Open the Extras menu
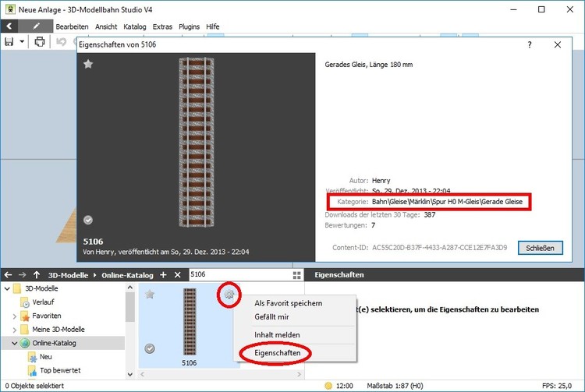Viewport: 585px width, 392px height. click(162, 26)
